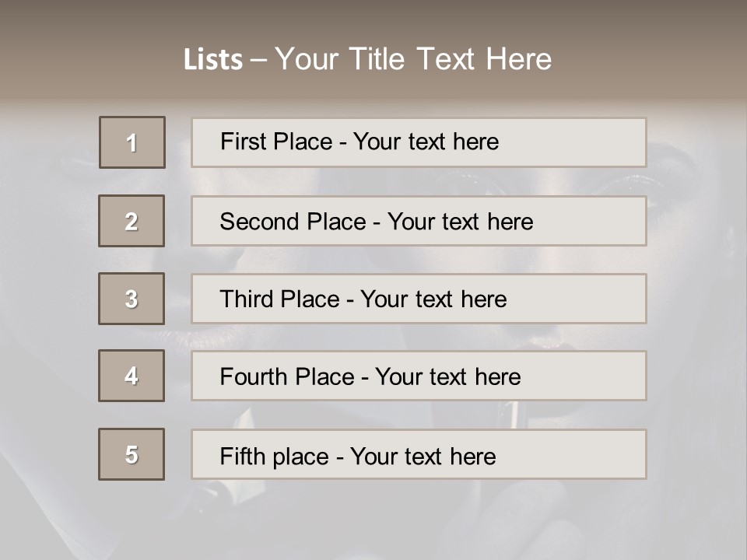Select the number 2 square
This screenshot has width=747, height=560.
pyautogui.click(x=132, y=221)
